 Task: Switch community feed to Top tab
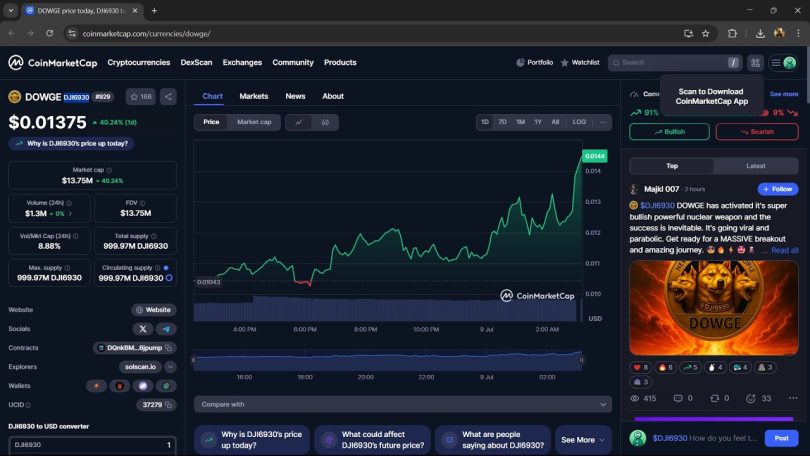click(672, 166)
